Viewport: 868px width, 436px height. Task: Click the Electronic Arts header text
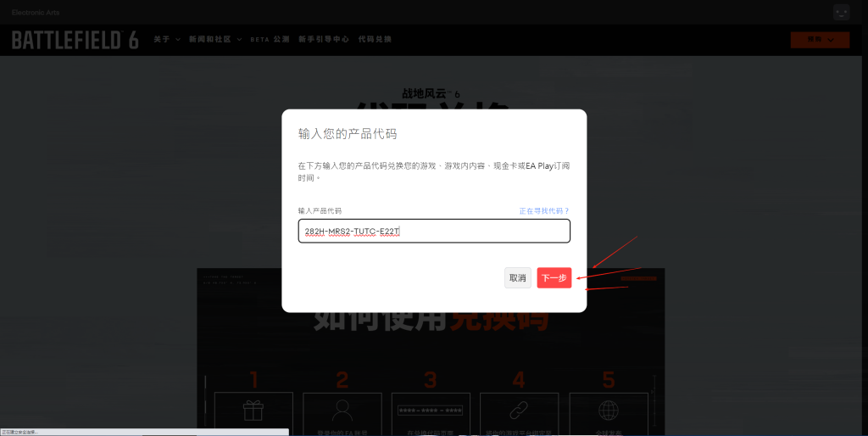click(x=36, y=12)
